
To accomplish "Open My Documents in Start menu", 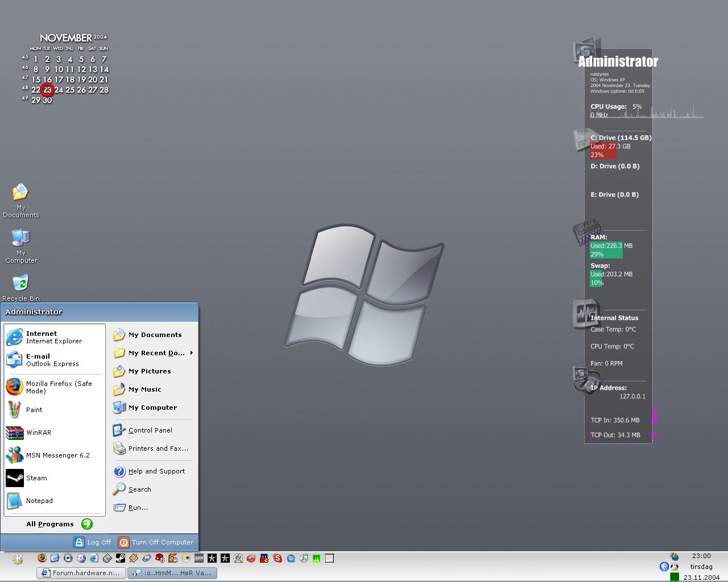I will (x=152, y=335).
